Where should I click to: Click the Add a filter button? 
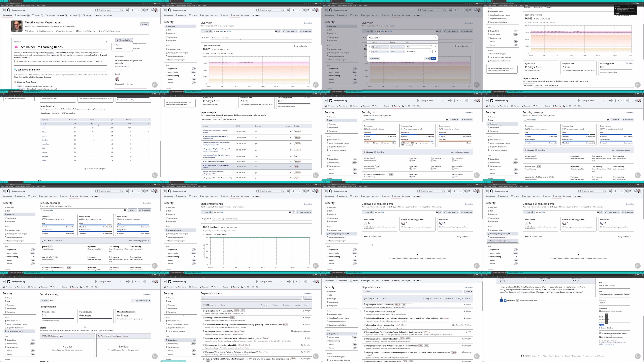(x=375, y=59)
